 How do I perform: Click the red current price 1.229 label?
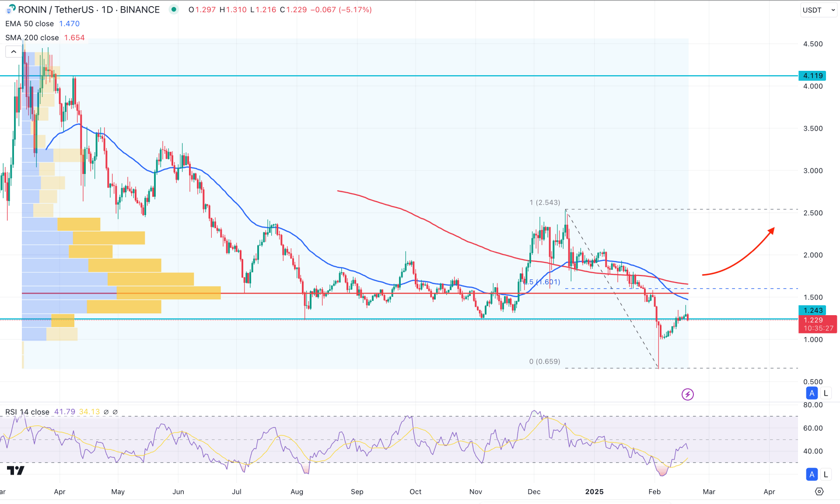[818, 324]
